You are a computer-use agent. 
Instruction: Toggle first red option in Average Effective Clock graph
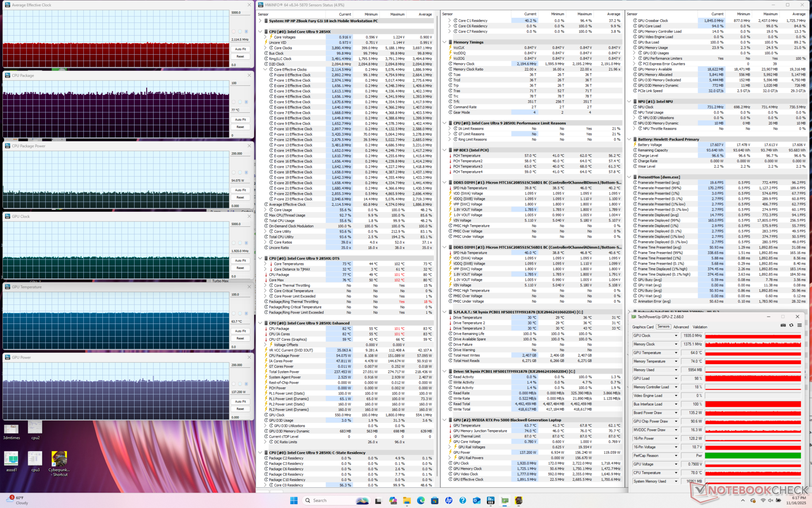pyautogui.click(x=233, y=31)
